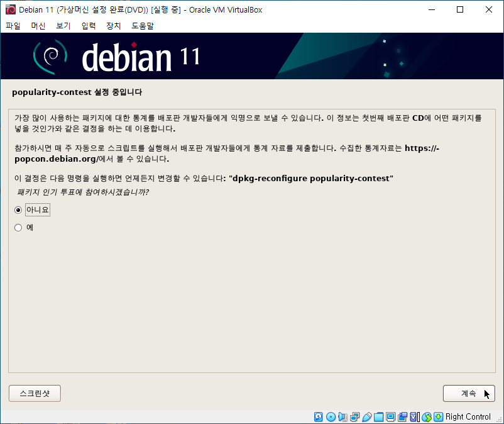This screenshot has width=504, height=424.
Task: Open the 파일 menu
Action: tap(13, 26)
